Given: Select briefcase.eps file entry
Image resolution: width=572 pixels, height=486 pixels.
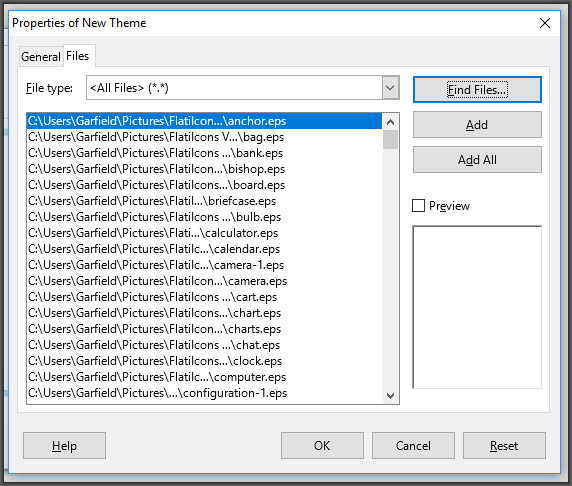Looking at the screenshot, I should 204,201.
